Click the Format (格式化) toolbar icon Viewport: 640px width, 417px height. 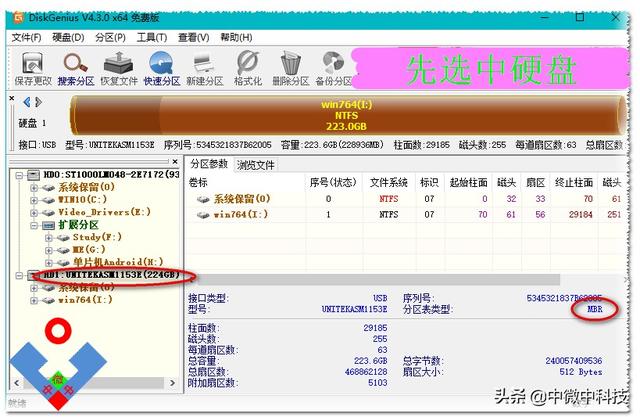point(248,69)
